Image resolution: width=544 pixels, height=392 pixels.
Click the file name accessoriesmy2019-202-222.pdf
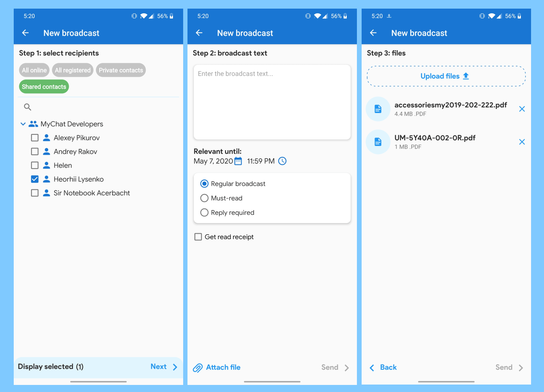(451, 105)
